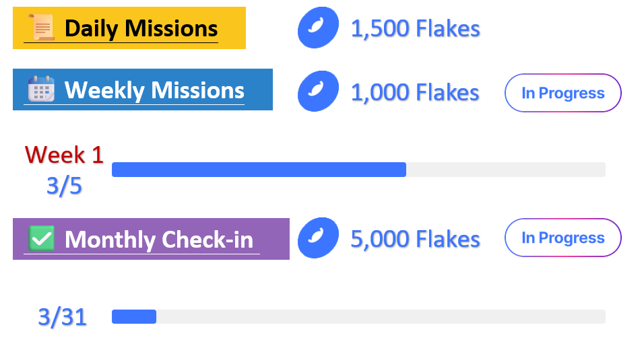Click the Week 1 progress bar
Viewport: 644px width, 354px height.
point(358,170)
